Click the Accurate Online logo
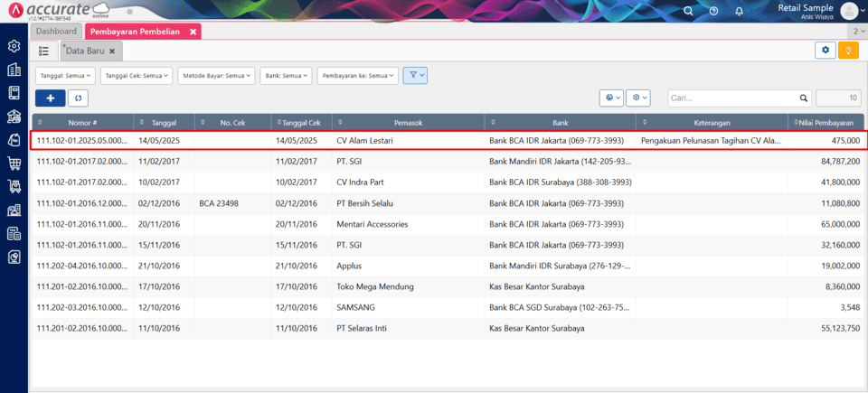868x393 pixels. 58,11
